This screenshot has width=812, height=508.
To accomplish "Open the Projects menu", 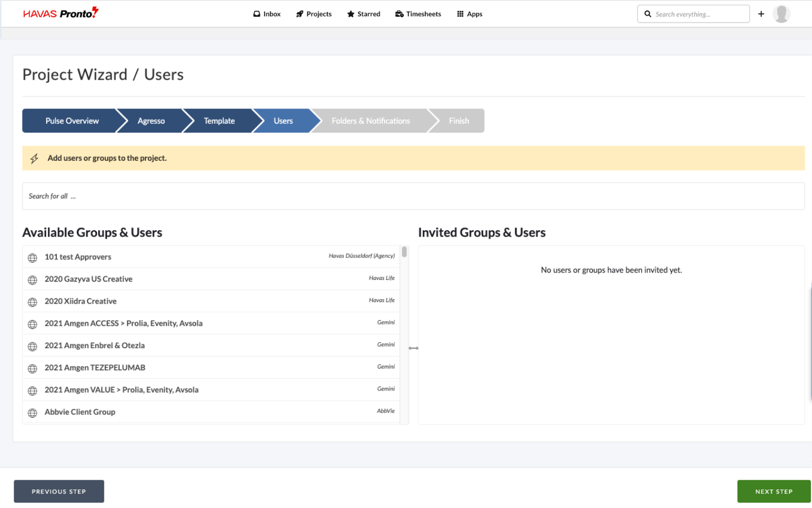I will pyautogui.click(x=314, y=14).
